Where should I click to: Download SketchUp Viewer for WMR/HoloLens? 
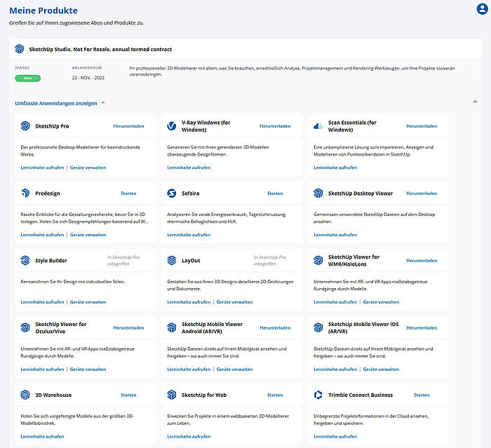point(422,260)
